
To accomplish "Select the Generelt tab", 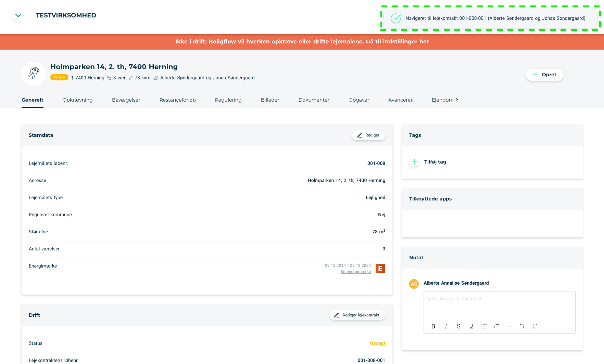I will pyautogui.click(x=33, y=100).
